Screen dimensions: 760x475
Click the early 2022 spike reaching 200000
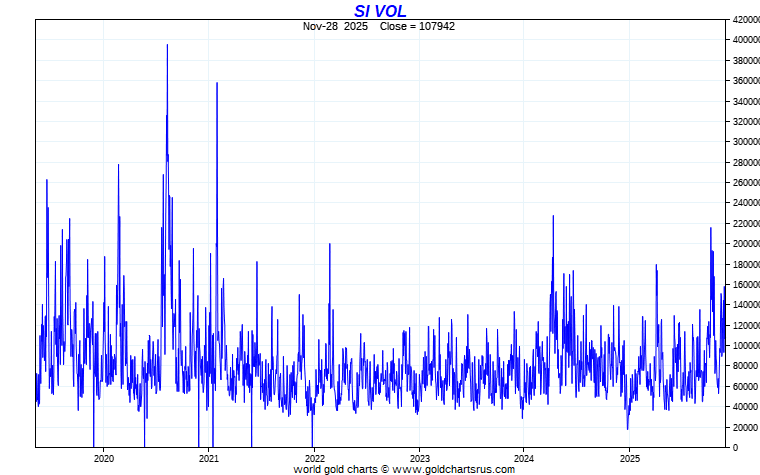(x=329, y=245)
